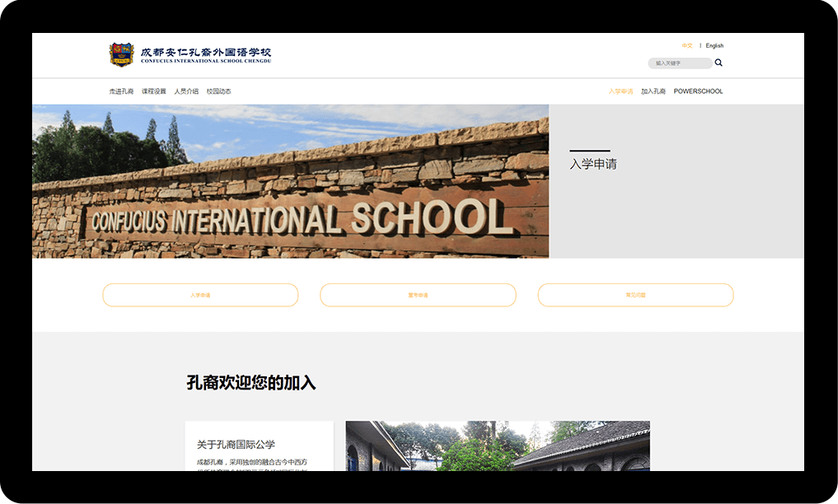The width and height of the screenshot is (838, 504).
Task: Click the search magnifier icon
Action: click(x=719, y=63)
